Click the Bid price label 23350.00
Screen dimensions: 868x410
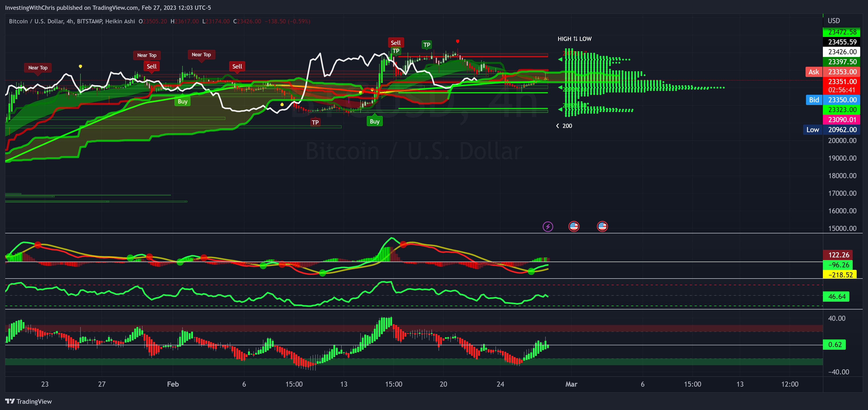click(833, 100)
